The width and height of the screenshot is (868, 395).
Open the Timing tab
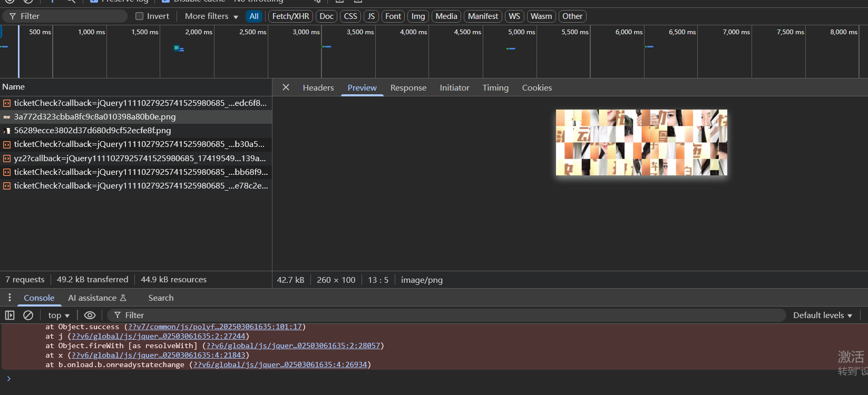pos(495,88)
